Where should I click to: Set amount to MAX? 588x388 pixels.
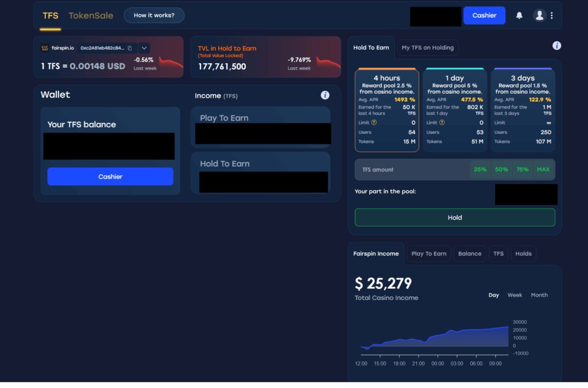(543, 170)
